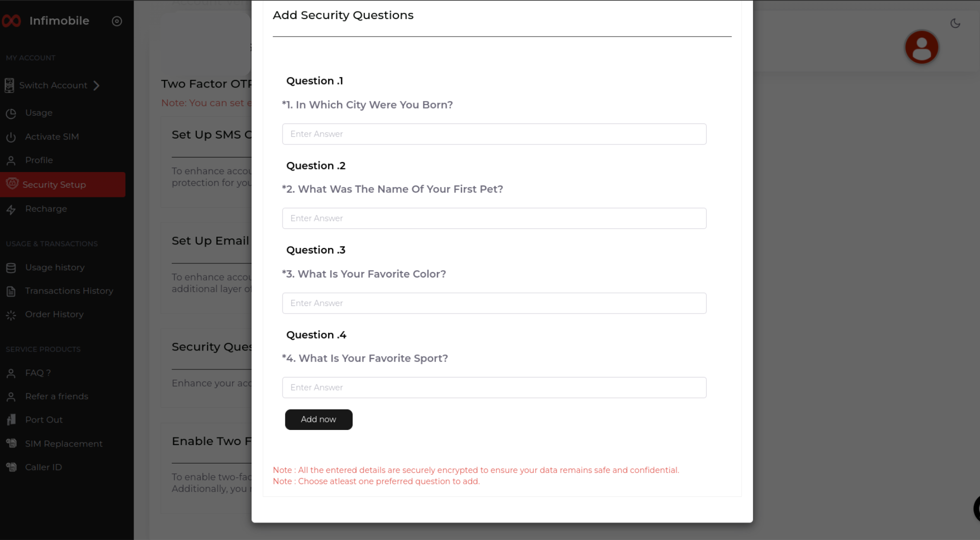Image resolution: width=980 pixels, height=540 pixels.
Task: Open Transactions History in sidebar
Action: point(69,291)
